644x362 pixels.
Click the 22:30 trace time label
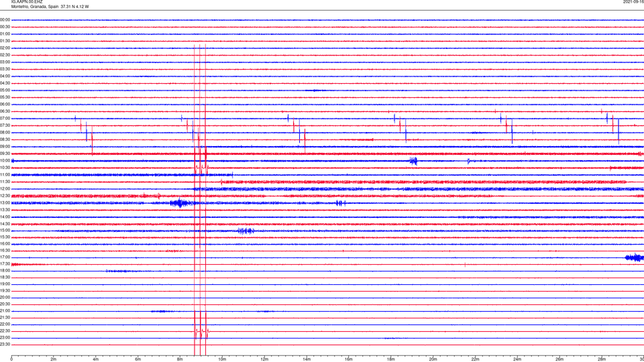coord(5,331)
